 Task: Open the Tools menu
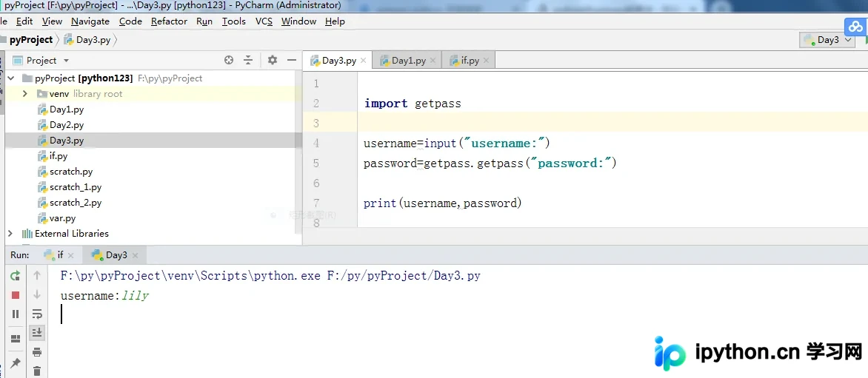[x=233, y=21]
